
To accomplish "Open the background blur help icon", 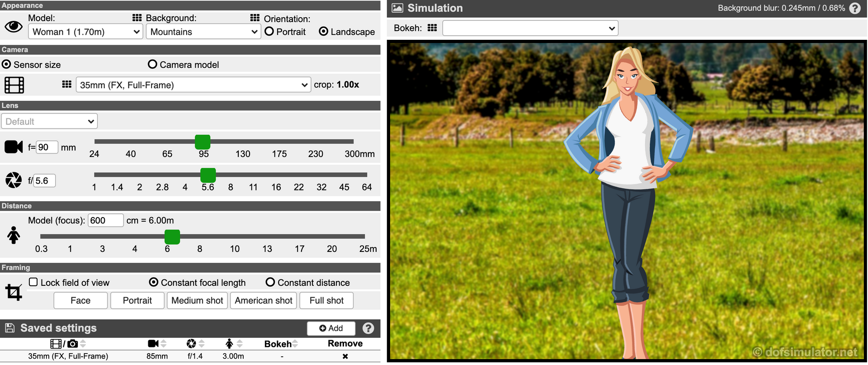I will [x=855, y=8].
